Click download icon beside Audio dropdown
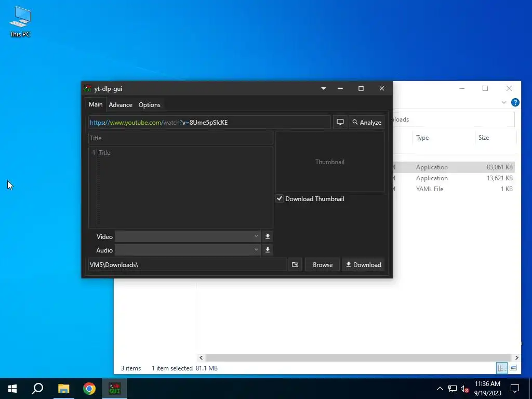532x399 pixels. (268, 250)
